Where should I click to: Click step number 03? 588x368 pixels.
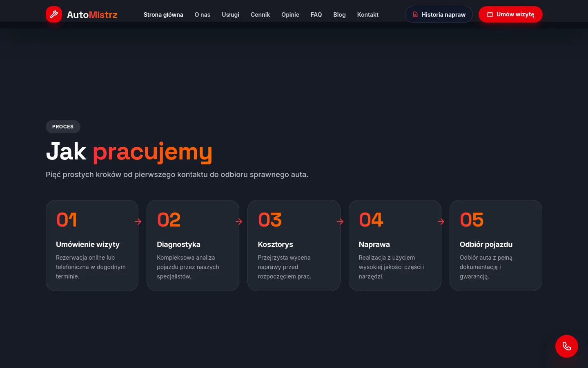[270, 220]
